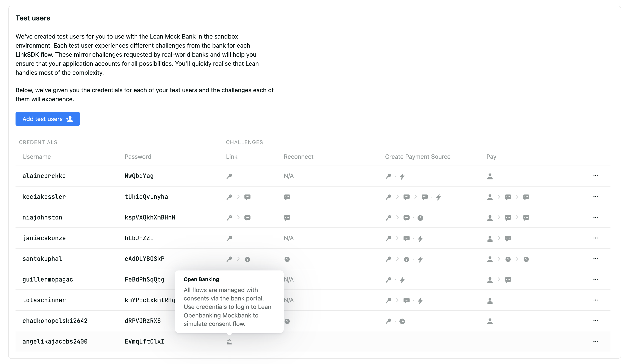Click the person icon in lolaschinner Pay column

(x=490, y=301)
